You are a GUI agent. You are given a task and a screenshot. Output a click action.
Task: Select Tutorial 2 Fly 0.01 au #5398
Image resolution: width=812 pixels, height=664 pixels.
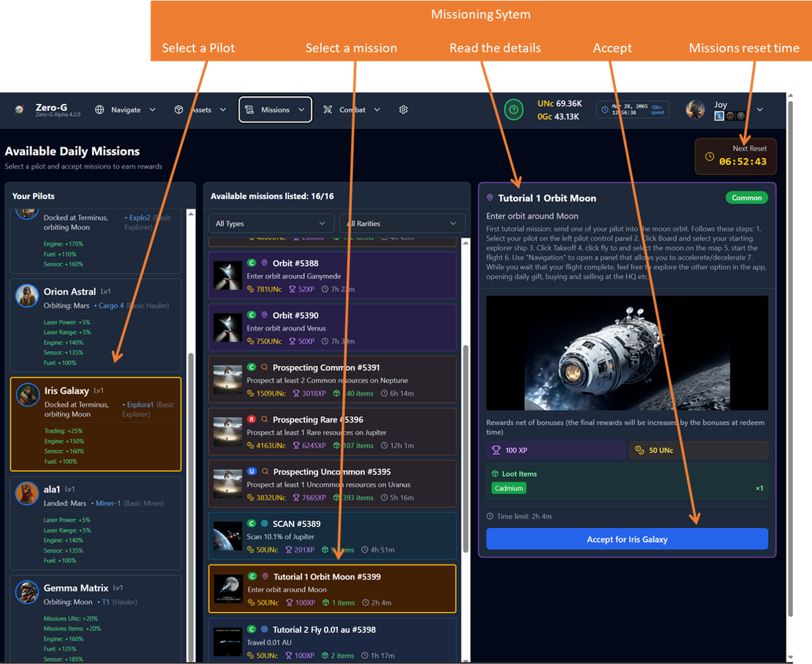click(332, 640)
